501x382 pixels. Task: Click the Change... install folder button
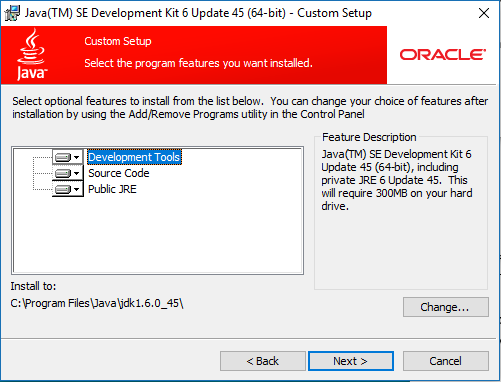(x=446, y=307)
